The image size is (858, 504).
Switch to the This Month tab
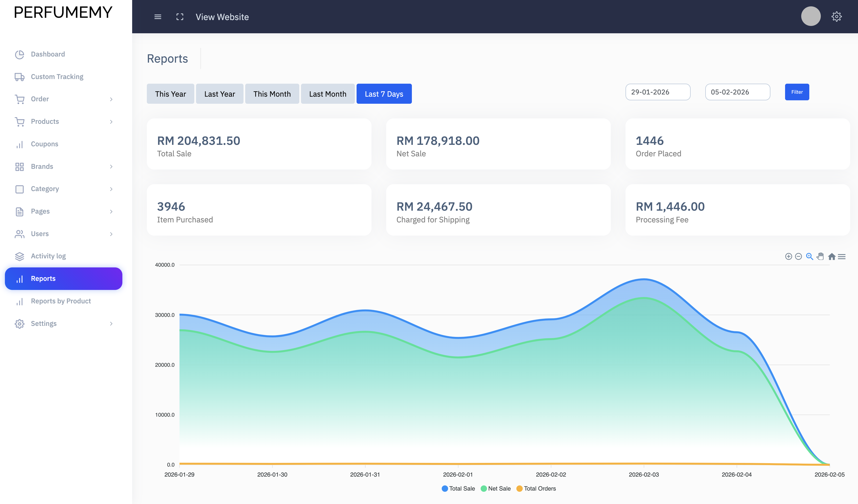point(272,94)
